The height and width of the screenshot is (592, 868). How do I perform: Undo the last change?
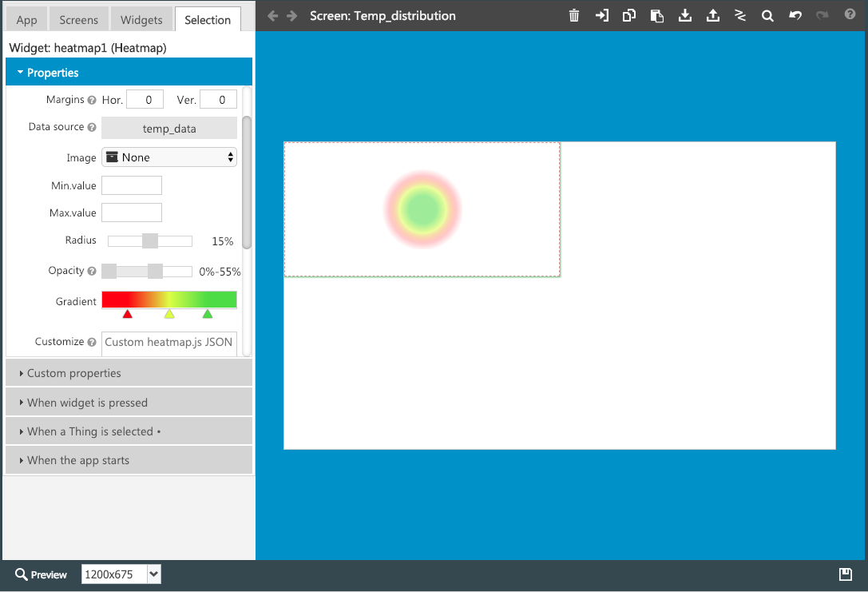795,14
